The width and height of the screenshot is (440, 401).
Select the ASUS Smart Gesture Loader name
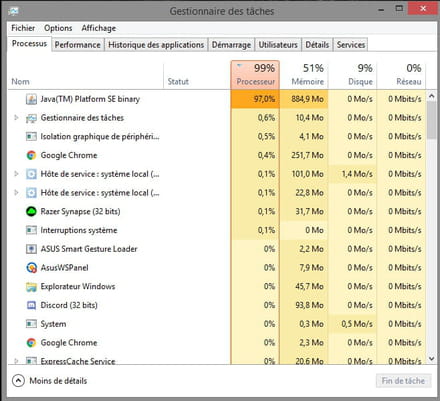[89, 249]
